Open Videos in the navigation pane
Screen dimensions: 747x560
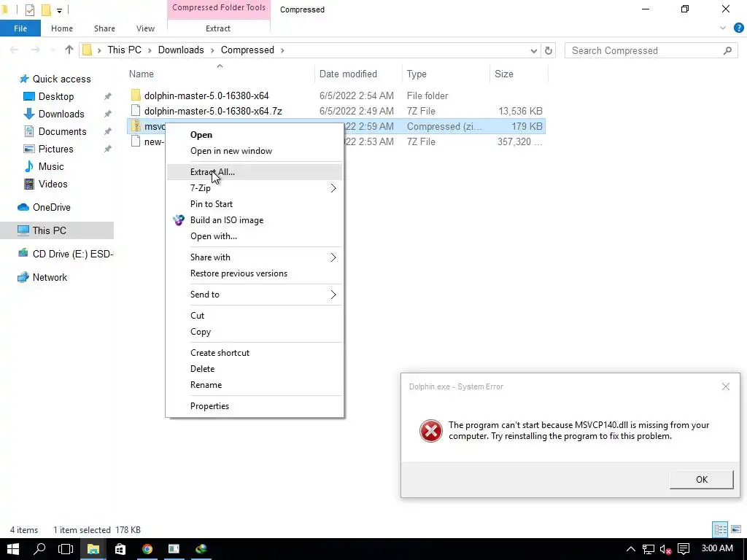click(53, 184)
